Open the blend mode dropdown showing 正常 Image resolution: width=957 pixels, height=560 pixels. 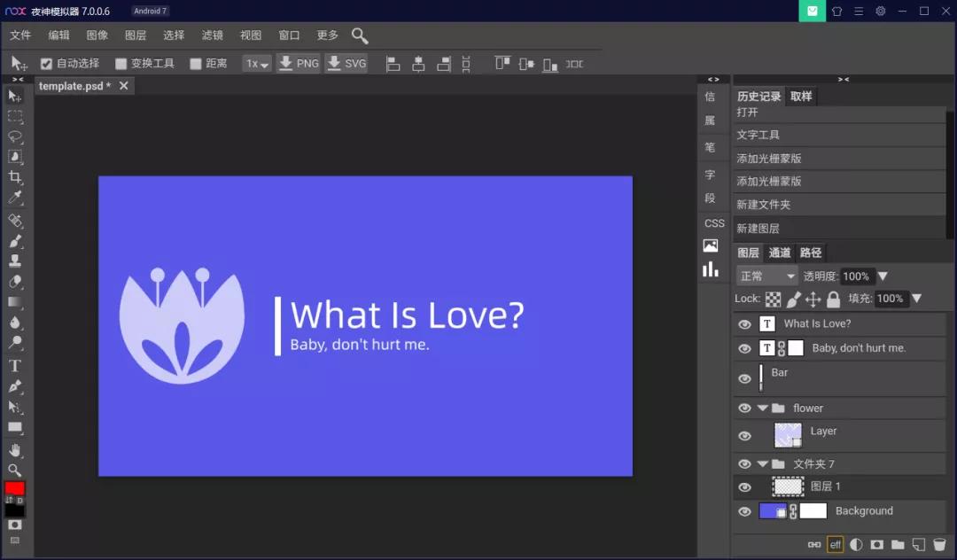pos(766,276)
